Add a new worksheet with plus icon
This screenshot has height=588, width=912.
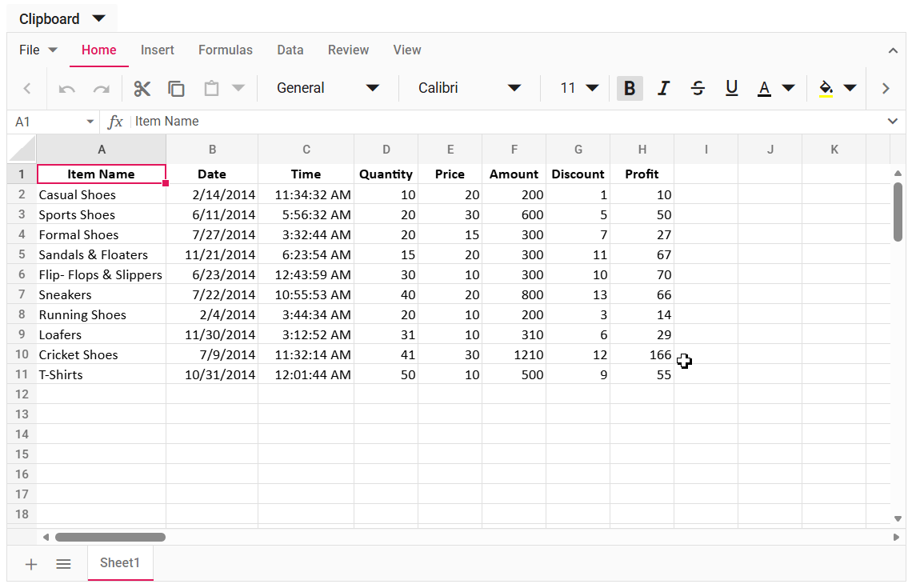pos(30,564)
